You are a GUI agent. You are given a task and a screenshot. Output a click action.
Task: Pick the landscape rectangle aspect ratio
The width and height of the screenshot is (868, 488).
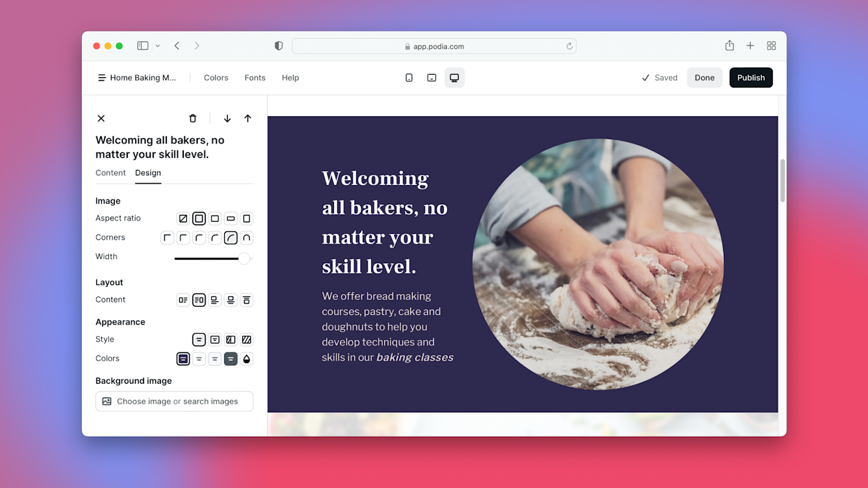pyautogui.click(x=215, y=219)
